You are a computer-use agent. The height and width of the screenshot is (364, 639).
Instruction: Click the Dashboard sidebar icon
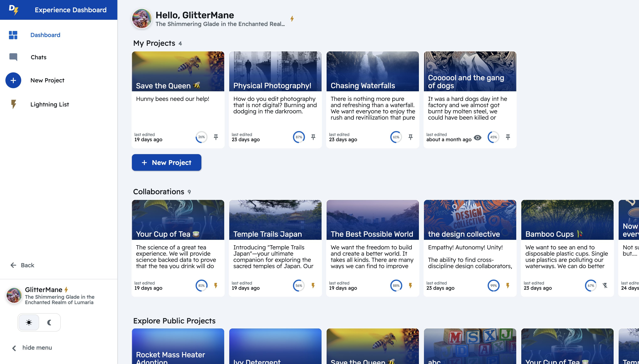[13, 35]
